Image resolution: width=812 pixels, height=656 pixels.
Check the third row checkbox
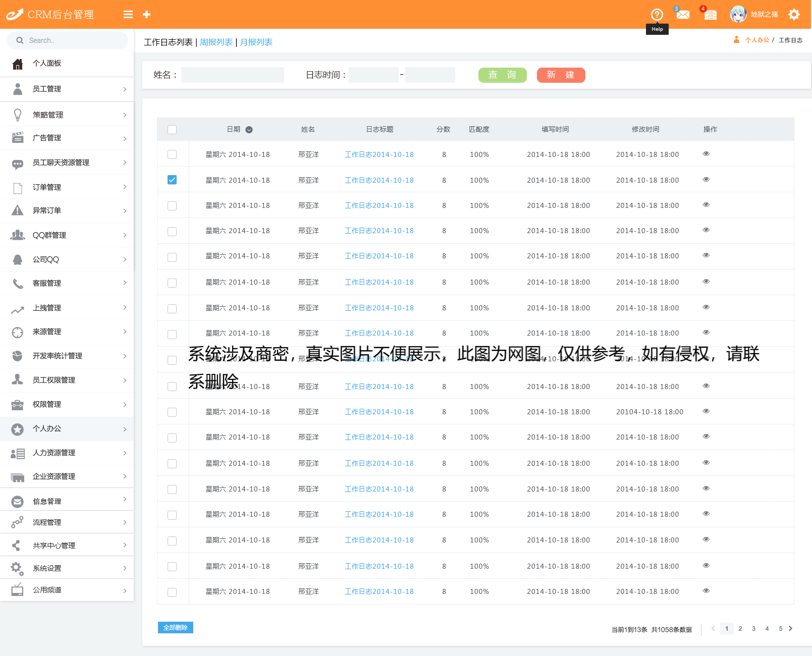(x=172, y=206)
